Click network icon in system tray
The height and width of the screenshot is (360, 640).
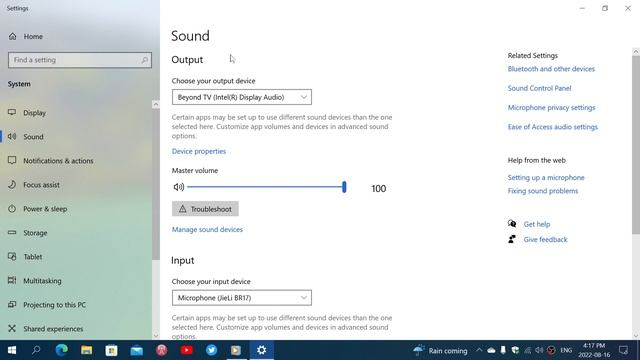point(527,350)
